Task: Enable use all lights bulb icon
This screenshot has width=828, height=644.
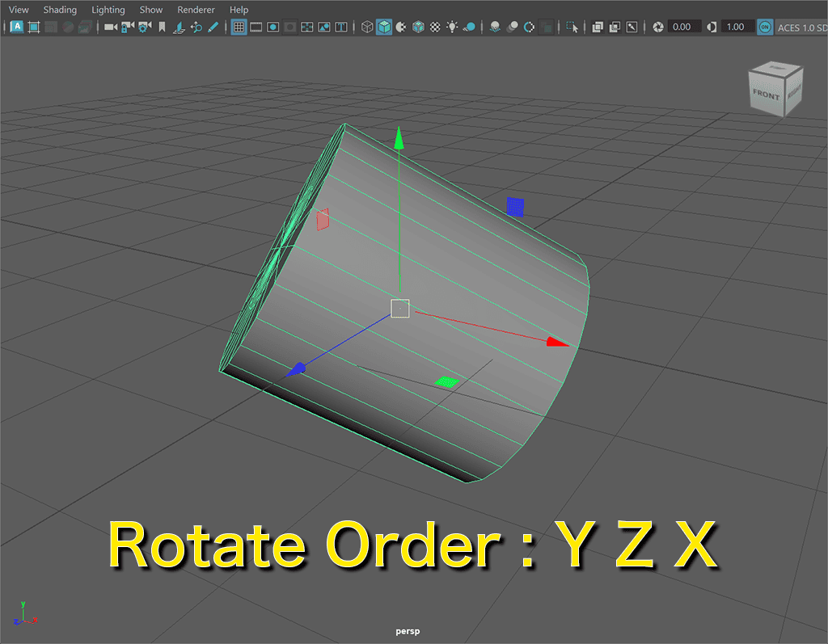Action: click(453, 27)
